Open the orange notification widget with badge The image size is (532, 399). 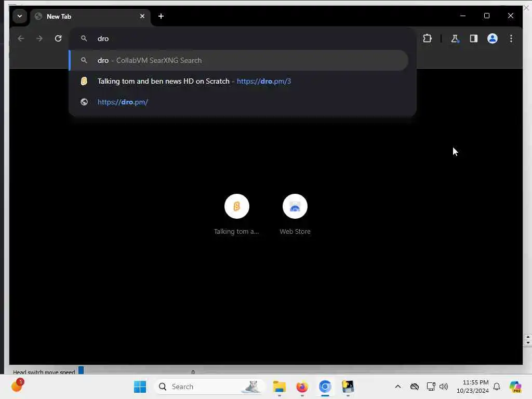(17, 386)
